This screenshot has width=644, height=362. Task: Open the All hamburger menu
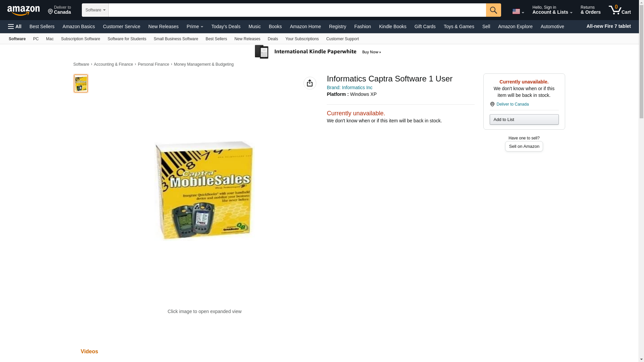coord(15,26)
